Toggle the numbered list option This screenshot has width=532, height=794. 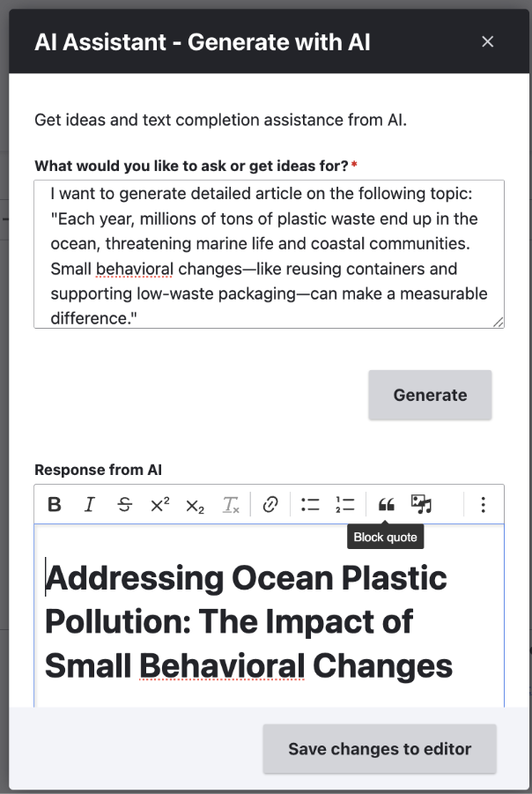click(345, 504)
